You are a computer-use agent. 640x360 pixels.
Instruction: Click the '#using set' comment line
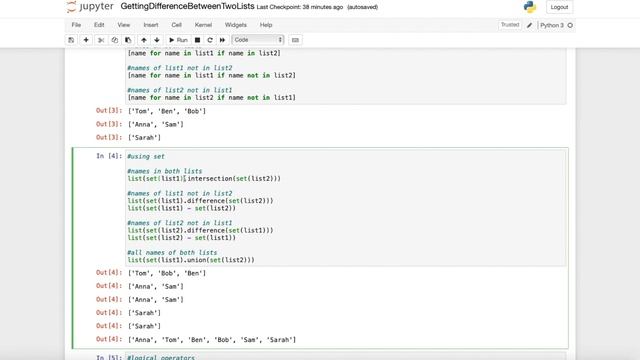pyautogui.click(x=146, y=156)
